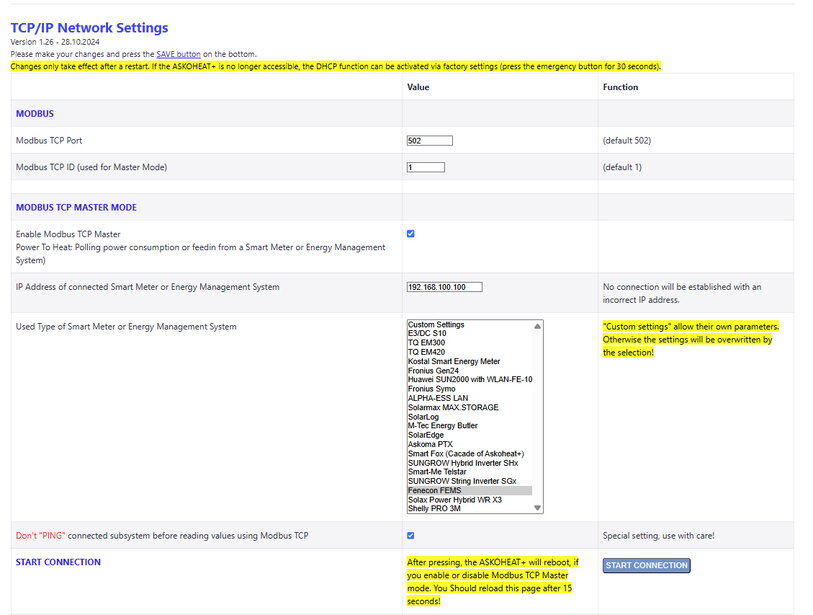Toggle Enable Modbus TCP Master checkbox
Screen dimensions: 813x615
tap(411, 234)
